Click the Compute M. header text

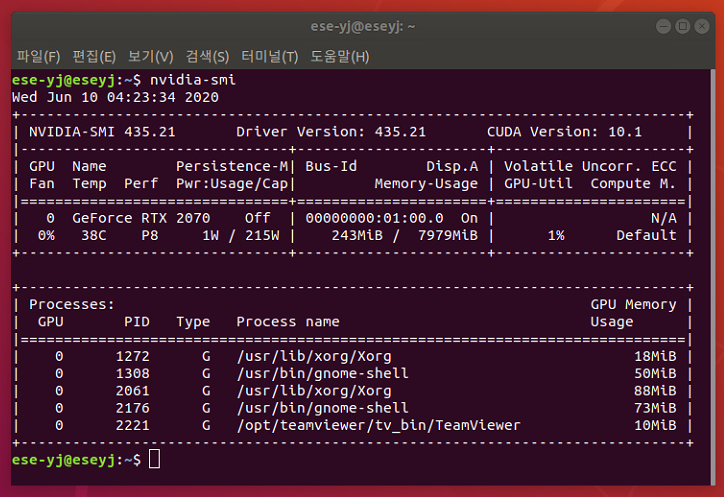pyautogui.click(x=633, y=184)
